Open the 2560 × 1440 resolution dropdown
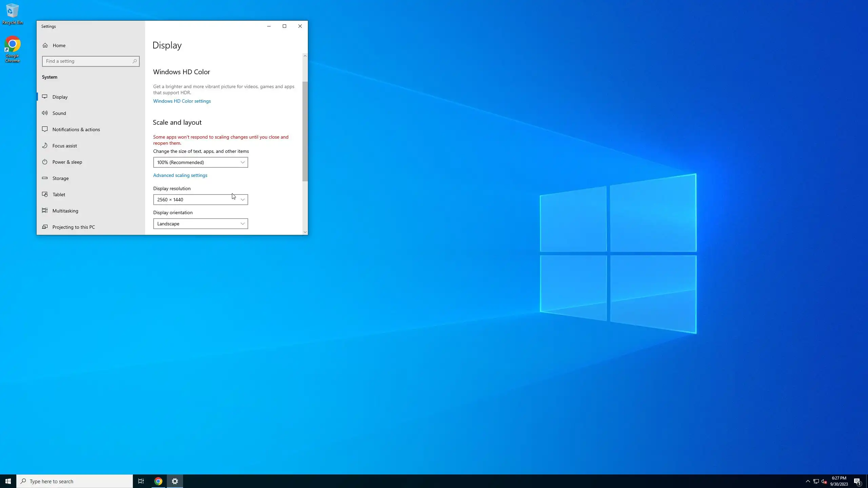 [x=200, y=200]
